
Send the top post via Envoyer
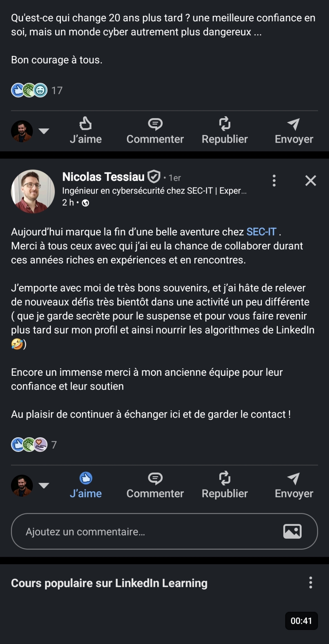(x=294, y=130)
